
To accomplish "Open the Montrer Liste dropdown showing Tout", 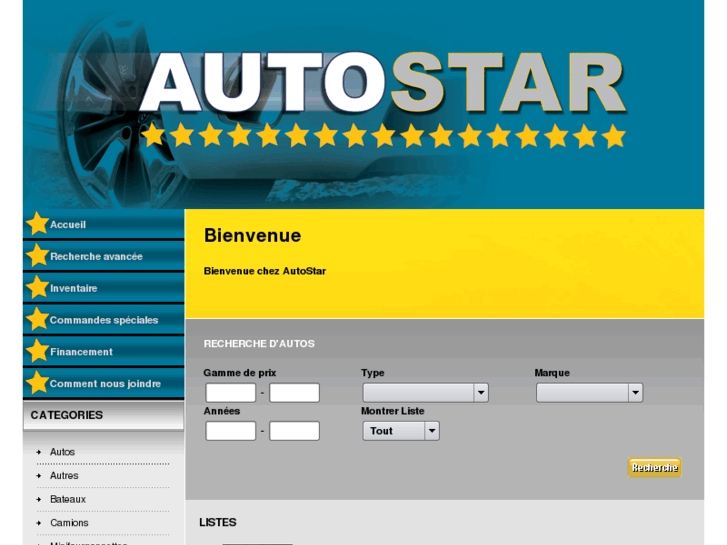I will [401, 431].
